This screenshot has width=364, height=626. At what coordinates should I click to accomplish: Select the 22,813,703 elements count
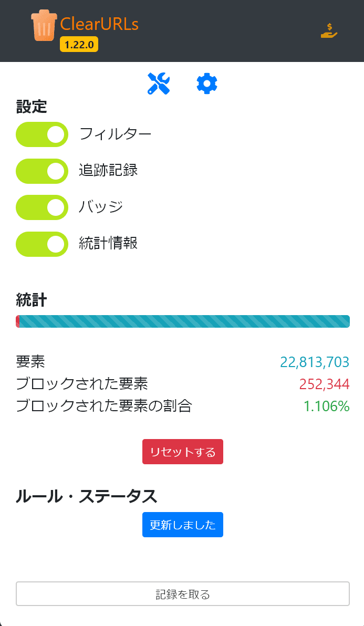coord(315,362)
